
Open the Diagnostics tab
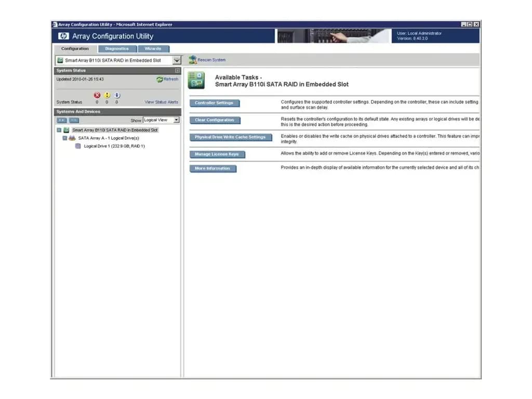point(117,49)
